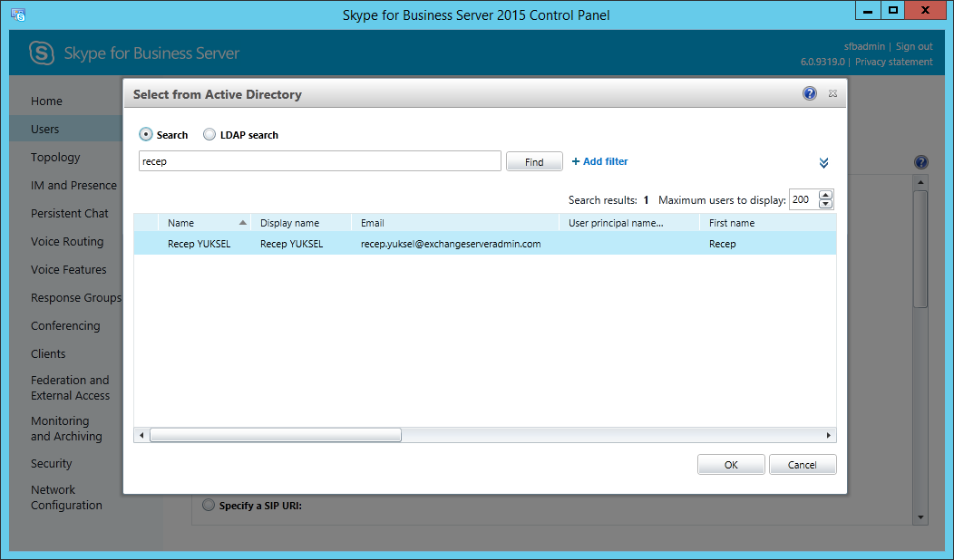Viewport: 954px width, 560px height.
Task: Sort results by First name column
Action: coord(768,223)
